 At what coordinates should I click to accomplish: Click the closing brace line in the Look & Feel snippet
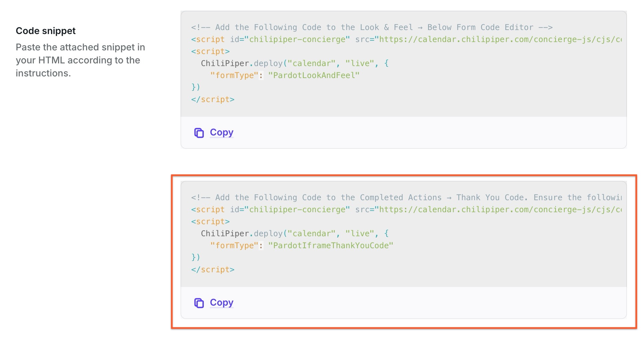click(196, 87)
